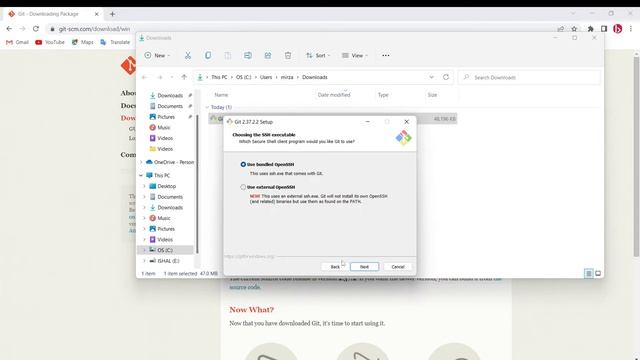Open Explorer recent locations chevron

coord(172,77)
